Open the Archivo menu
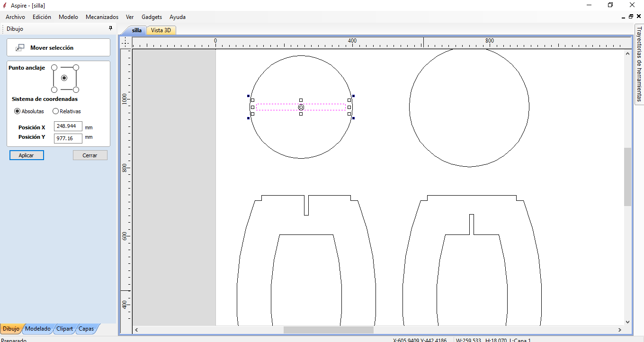The image size is (644, 342). [x=15, y=17]
